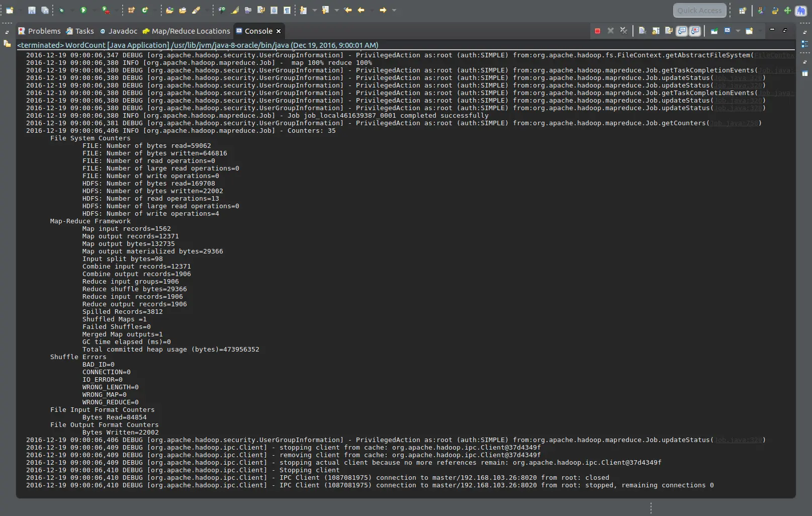812x516 pixels.
Task: Click the New Java Class icon
Action: [x=145, y=10]
